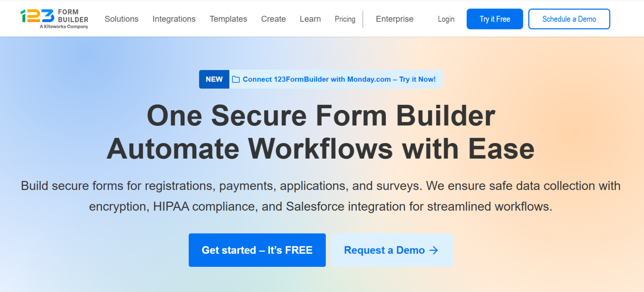Click the Schedule a Demo button
644x292 pixels.
pyautogui.click(x=569, y=19)
